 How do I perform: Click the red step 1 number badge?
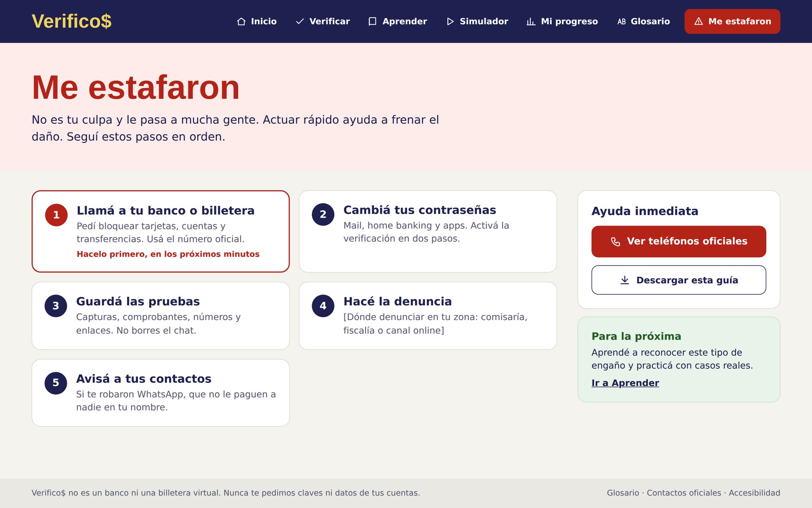click(56, 215)
